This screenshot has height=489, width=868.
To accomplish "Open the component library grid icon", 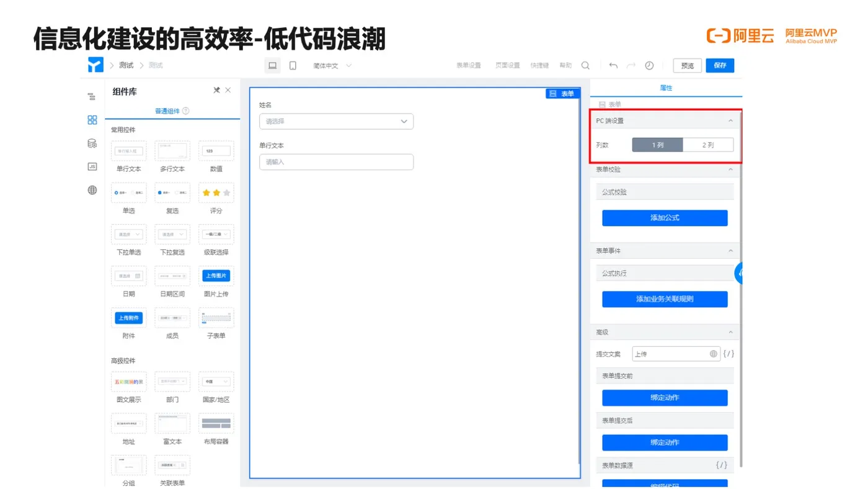I will click(x=92, y=120).
